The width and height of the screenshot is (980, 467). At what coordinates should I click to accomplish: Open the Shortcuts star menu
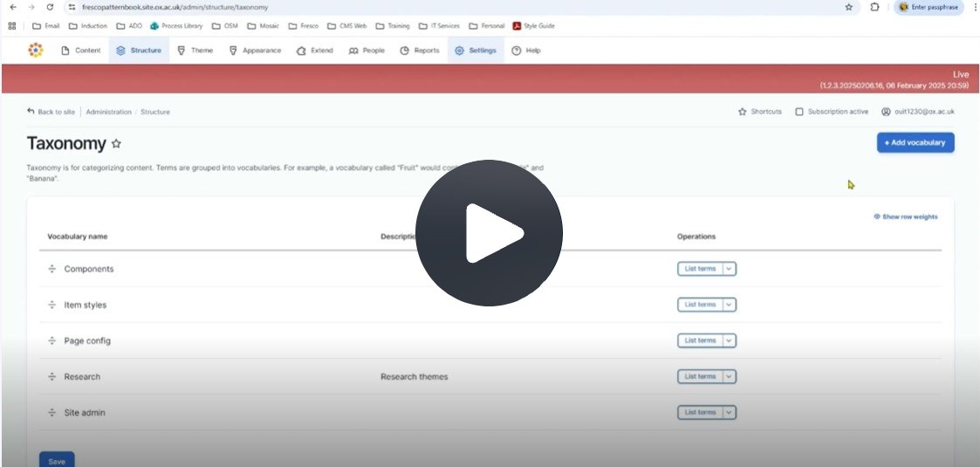[760, 112]
